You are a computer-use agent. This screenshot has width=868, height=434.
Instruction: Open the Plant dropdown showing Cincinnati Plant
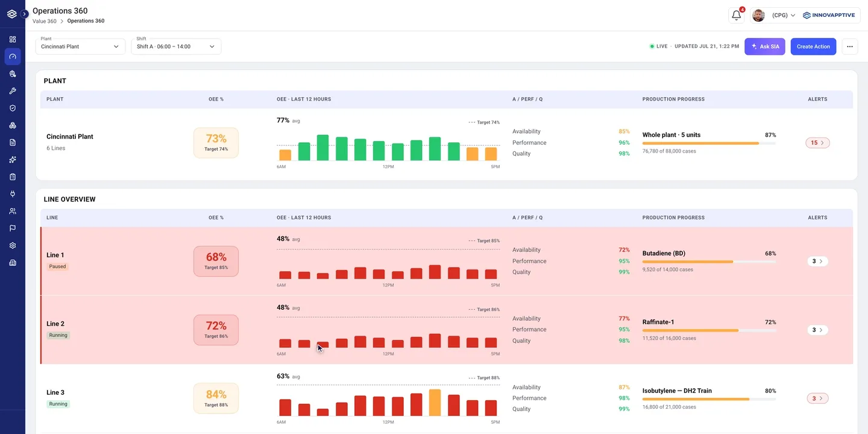pos(80,46)
